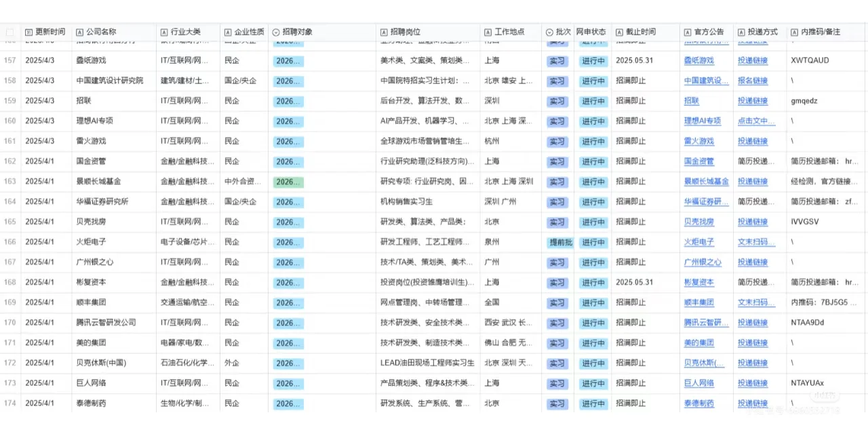Open the 巨人网络 announcement link
The width and height of the screenshot is (868, 434).
[698, 383]
